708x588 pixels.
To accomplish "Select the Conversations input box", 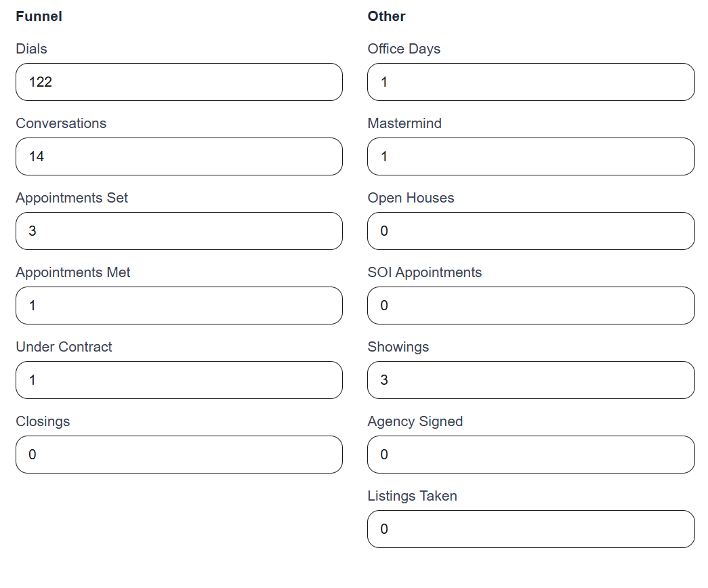I will 180,156.
